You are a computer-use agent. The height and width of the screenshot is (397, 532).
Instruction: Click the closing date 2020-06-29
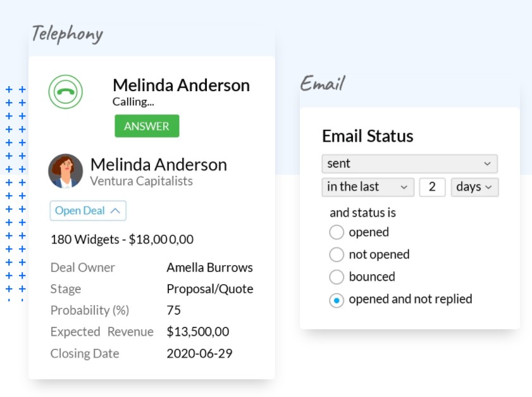click(199, 353)
